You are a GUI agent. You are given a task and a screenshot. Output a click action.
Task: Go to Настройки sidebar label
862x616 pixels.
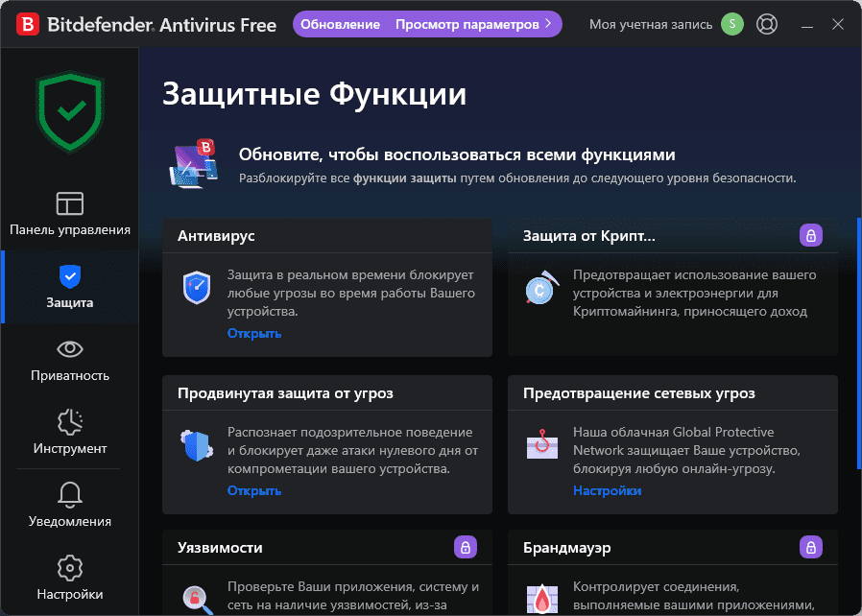pyautogui.click(x=70, y=595)
